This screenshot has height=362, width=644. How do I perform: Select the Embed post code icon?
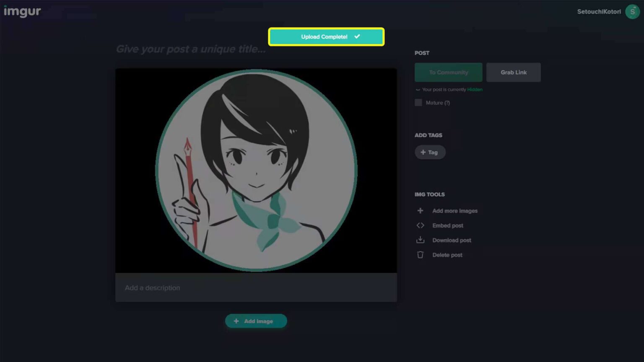[x=420, y=225]
